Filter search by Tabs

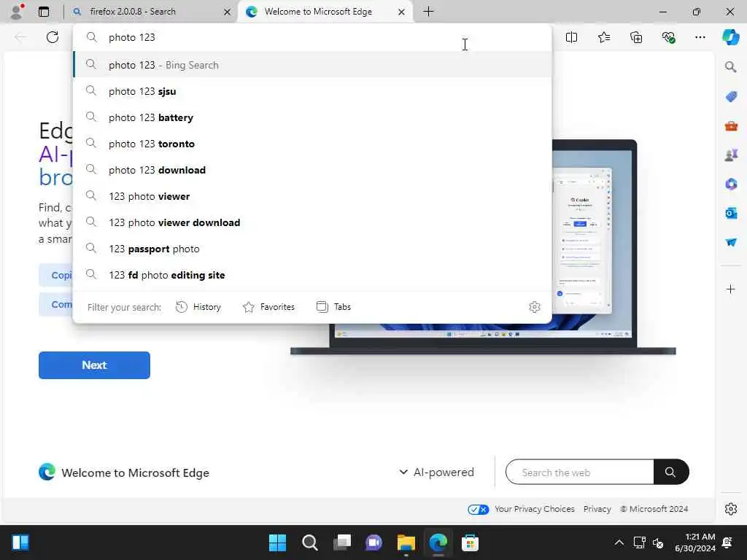coord(333,307)
